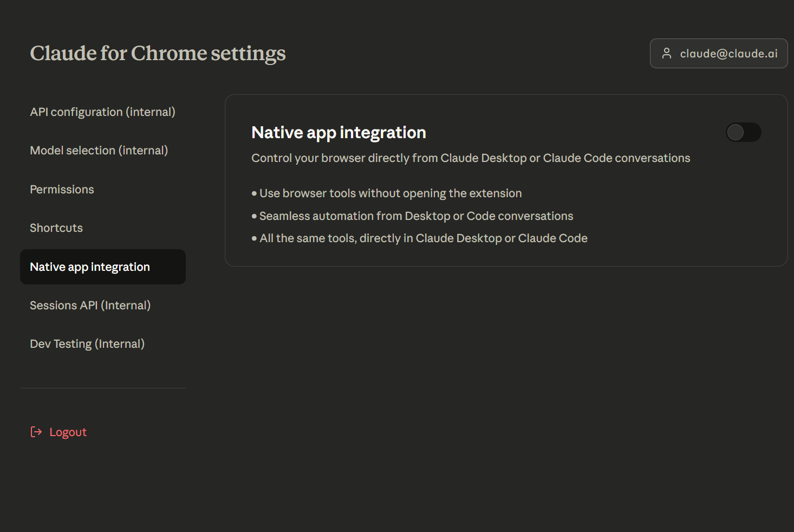Screen dimensions: 794x532
Task: Click 'Use browser tools without opening' bullet
Action: 390,193
